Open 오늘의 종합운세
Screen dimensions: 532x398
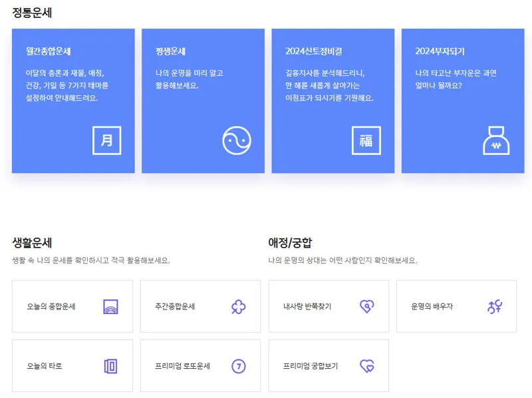tap(72, 306)
